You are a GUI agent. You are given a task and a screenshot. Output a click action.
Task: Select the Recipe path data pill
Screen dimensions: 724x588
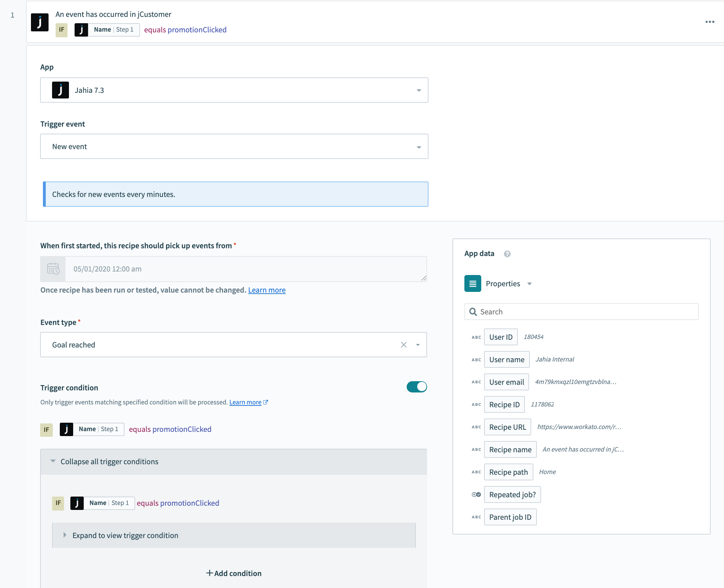(x=508, y=472)
